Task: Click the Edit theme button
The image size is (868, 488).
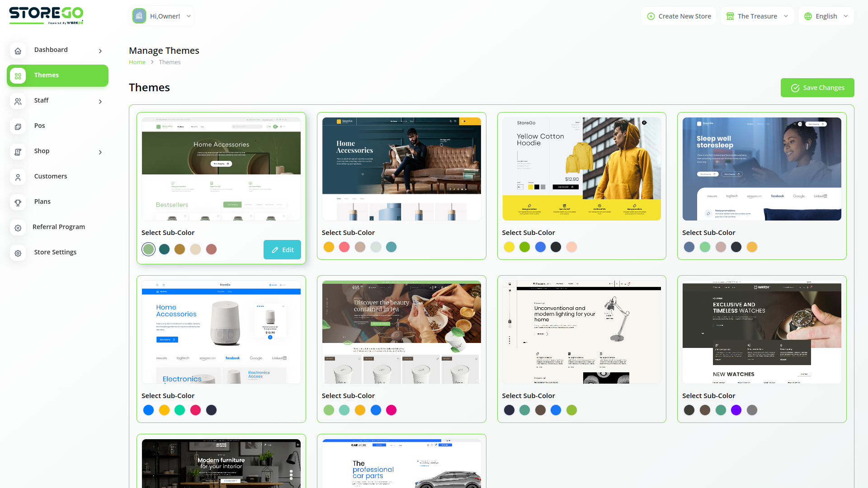Action: 282,249
